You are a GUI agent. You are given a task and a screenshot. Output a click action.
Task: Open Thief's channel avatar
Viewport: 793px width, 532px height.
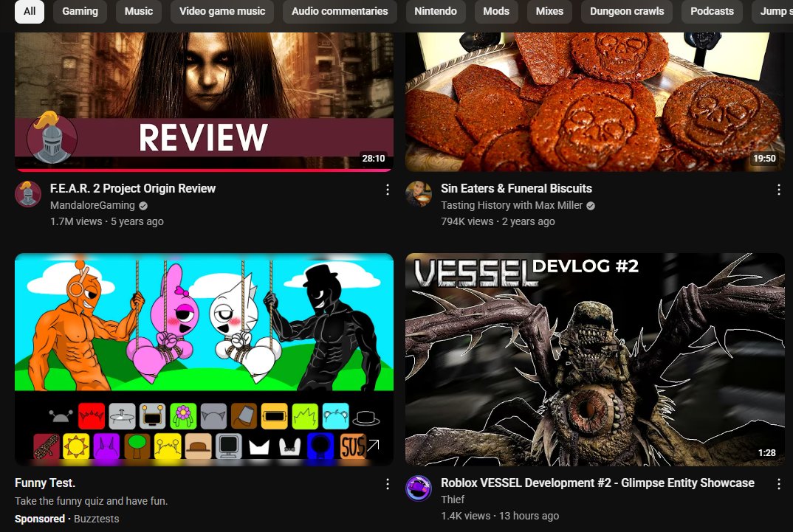tap(419, 488)
